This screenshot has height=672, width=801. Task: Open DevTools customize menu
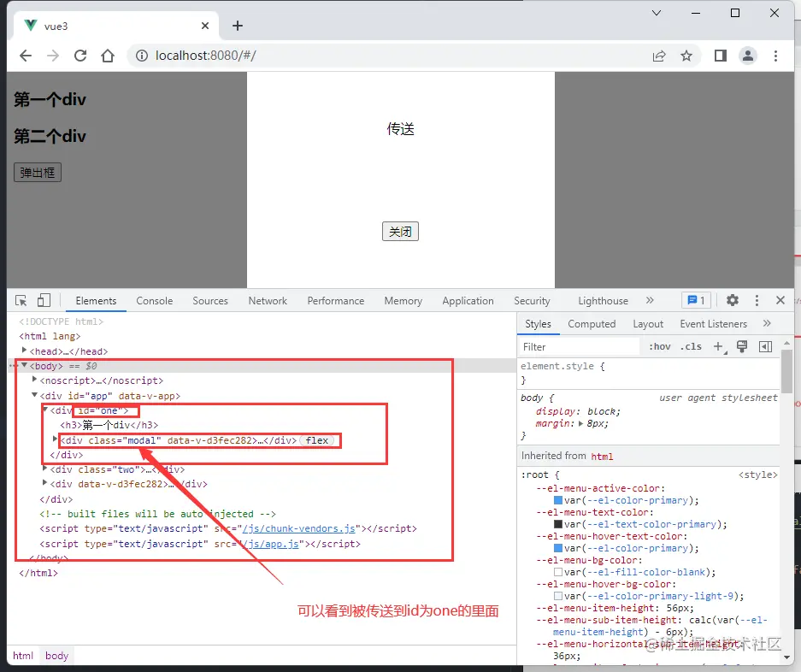click(757, 300)
